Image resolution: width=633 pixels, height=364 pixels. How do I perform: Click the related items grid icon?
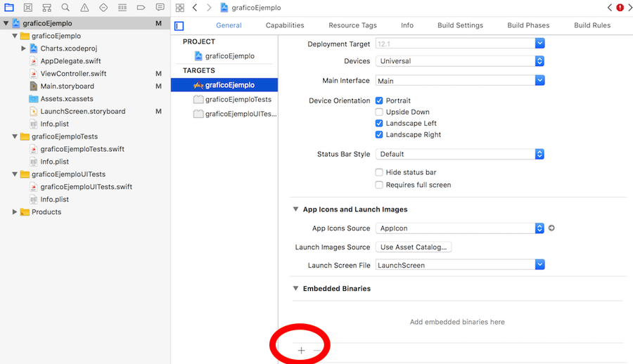[179, 8]
